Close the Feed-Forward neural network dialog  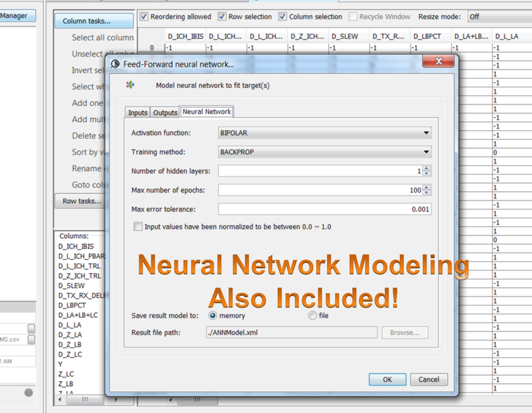click(x=438, y=61)
